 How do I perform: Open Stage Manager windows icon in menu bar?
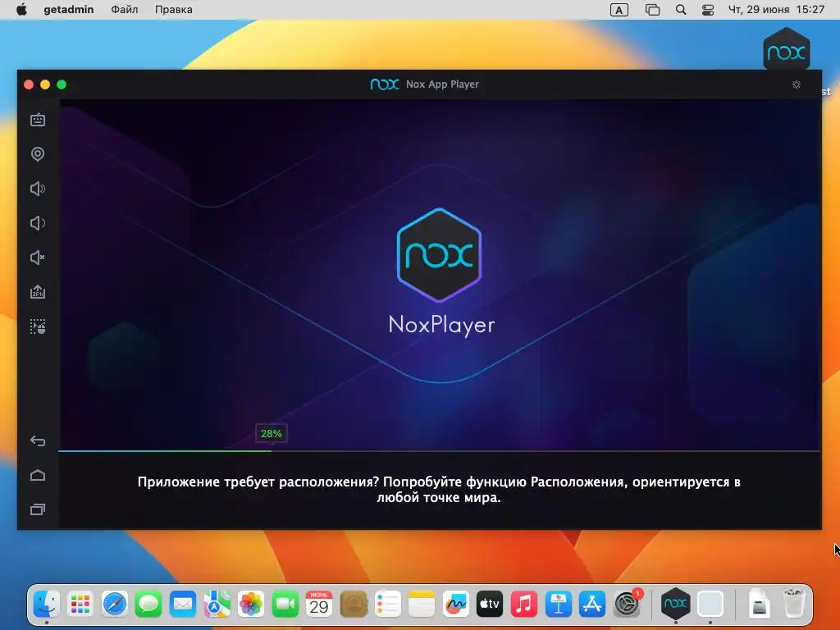click(652, 10)
